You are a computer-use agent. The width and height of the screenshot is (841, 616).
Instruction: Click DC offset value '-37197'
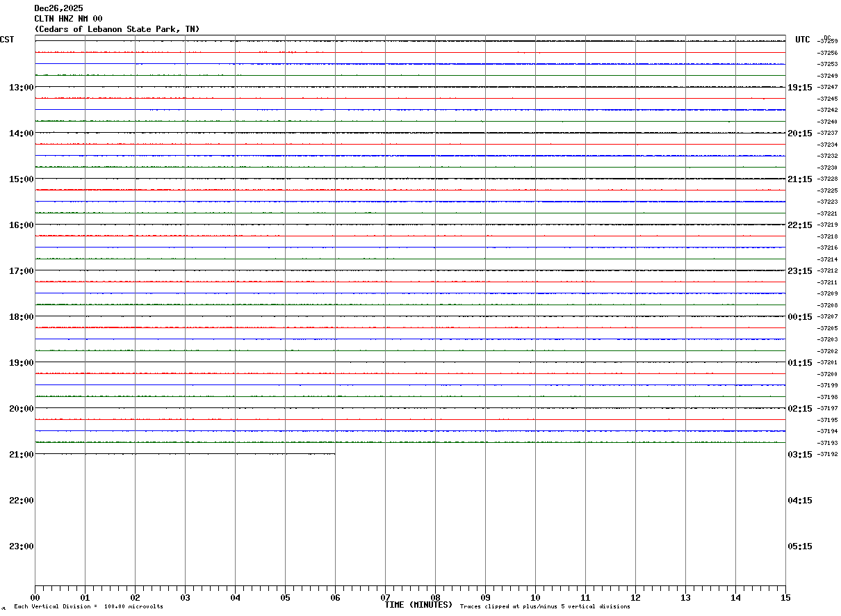pos(827,408)
